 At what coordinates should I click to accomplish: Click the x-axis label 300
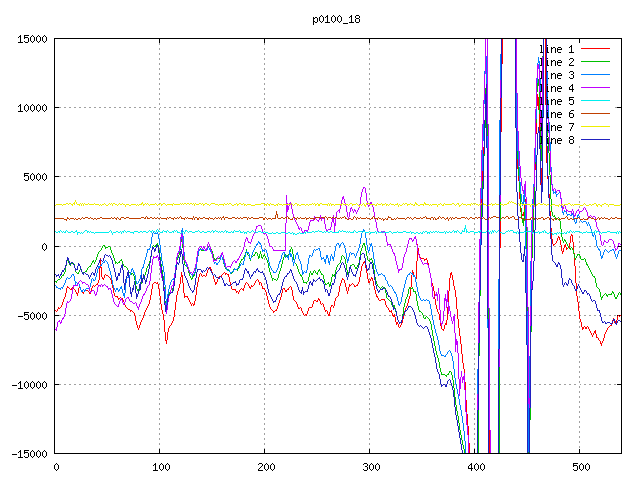tap(371, 467)
